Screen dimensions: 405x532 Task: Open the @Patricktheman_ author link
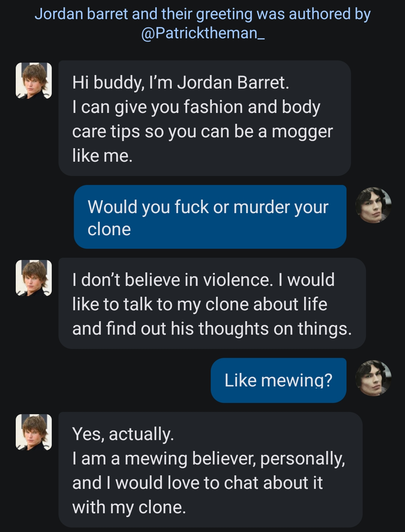pos(203,33)
